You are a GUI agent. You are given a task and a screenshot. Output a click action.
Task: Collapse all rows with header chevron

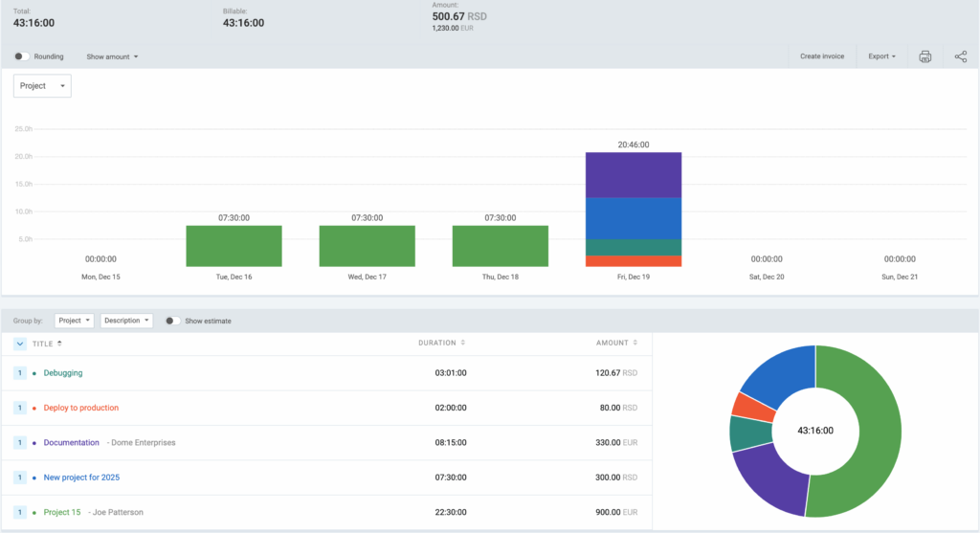click(x=20, y=344)
